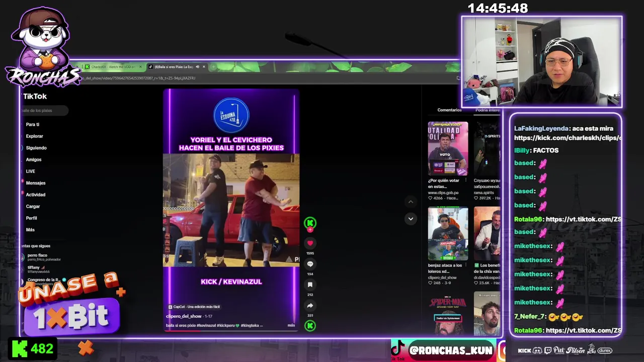Close the Baila si eres Pixie browser tab
The height and width of the screenshot is (362, 644).
pyautogui.click(x=204, y=67)
